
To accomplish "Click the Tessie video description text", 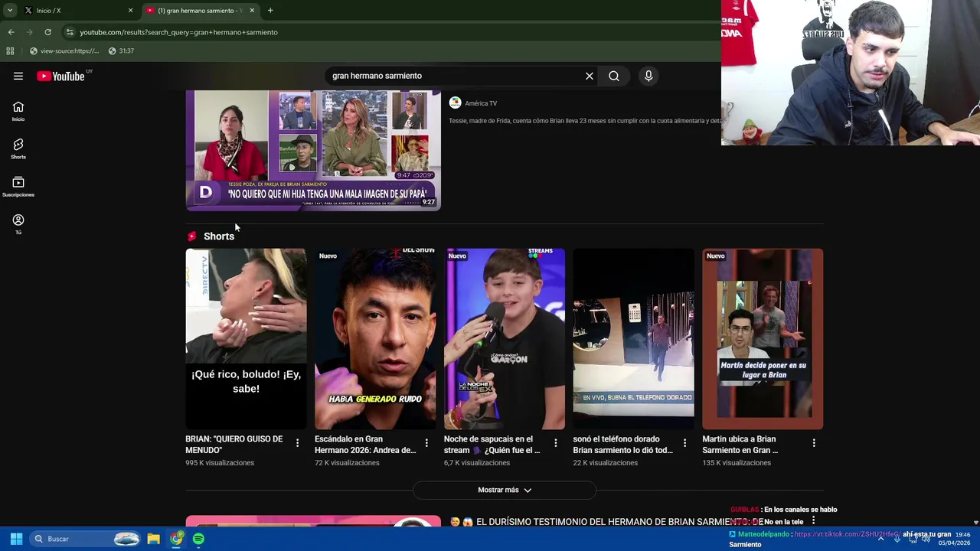I will coord(585,121).
